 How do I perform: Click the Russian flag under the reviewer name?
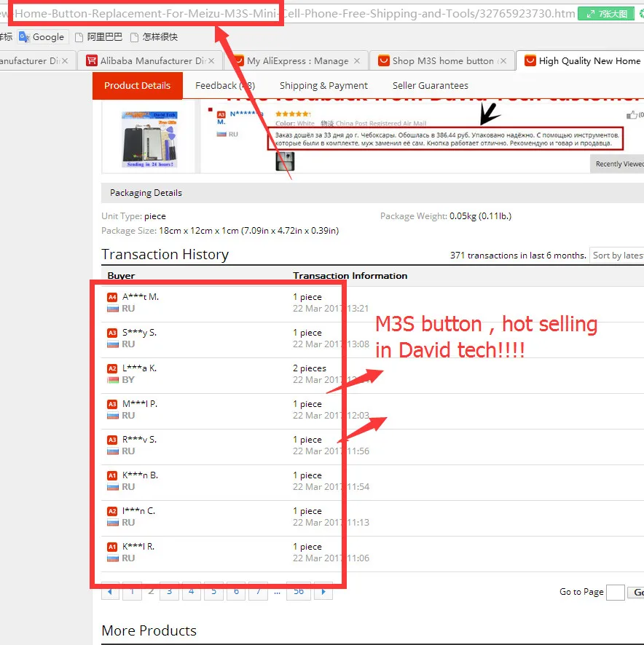(221, 134)
